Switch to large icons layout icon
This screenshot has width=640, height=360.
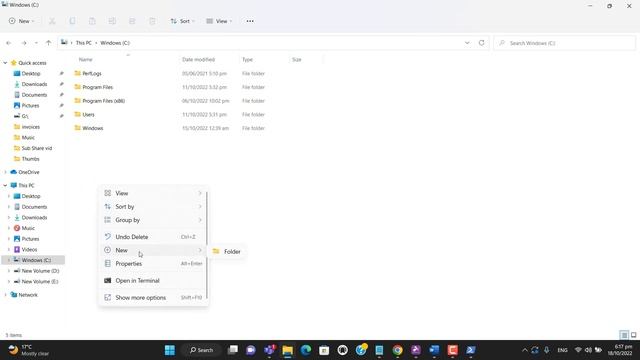[633, 335]
